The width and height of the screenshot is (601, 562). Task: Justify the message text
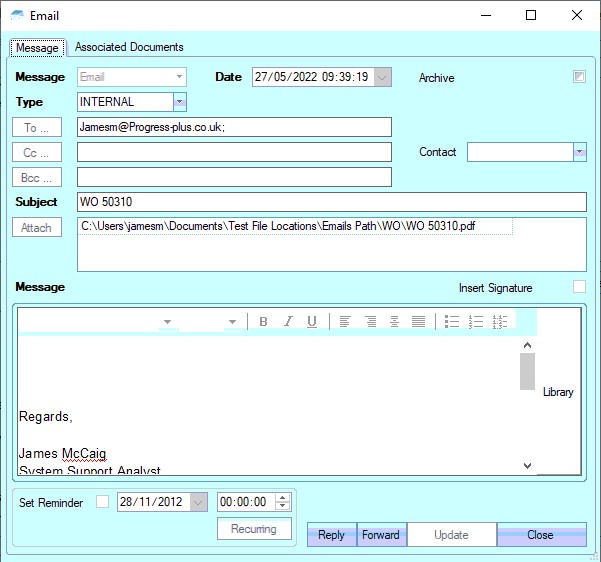[x=418, y=321]
